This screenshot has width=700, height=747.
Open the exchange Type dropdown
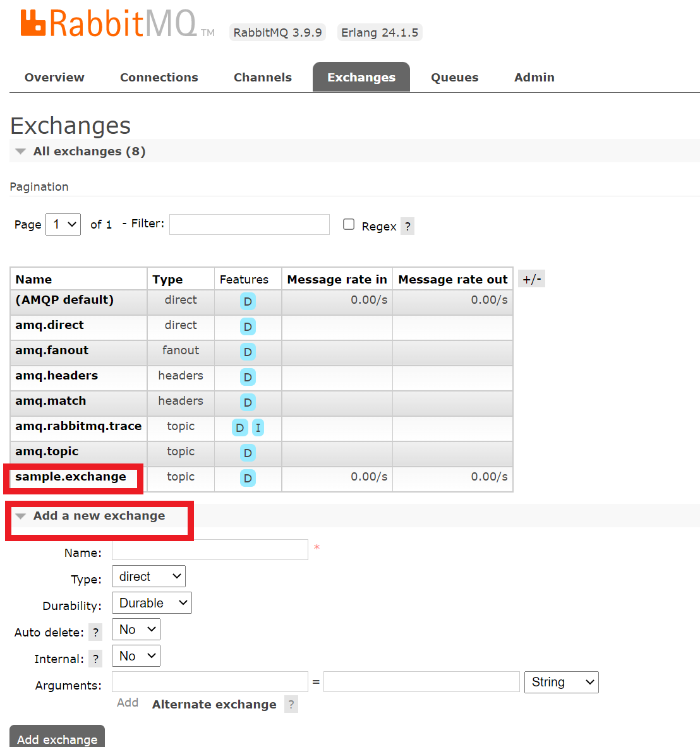[148, 577]
